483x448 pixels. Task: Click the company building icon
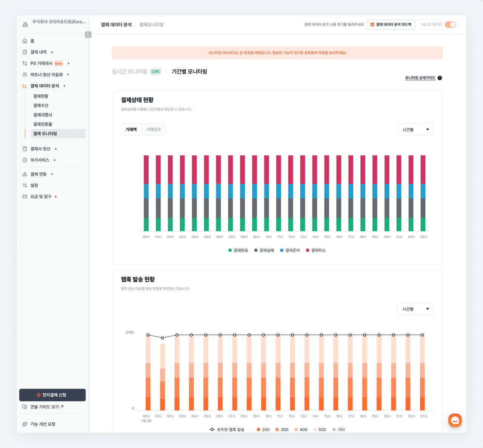(x=25, y=25)
